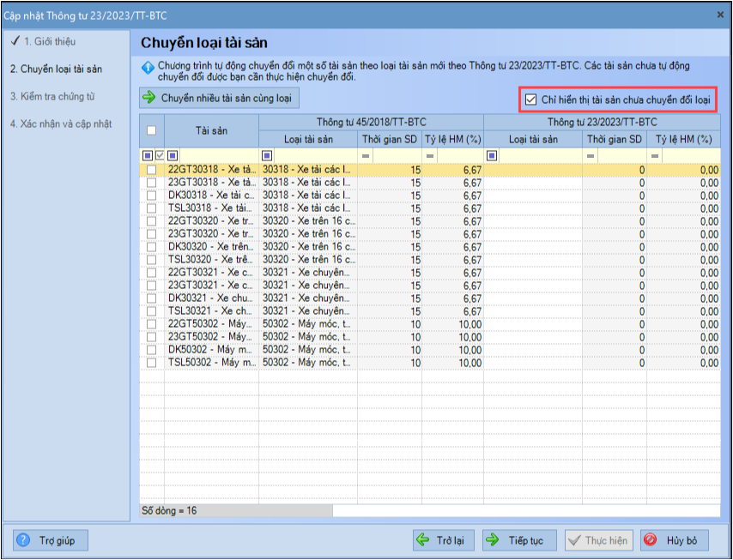Select asset cell DK30320 - Xe trên..
This screenshot has width=733, height=560.
[212, 247]
